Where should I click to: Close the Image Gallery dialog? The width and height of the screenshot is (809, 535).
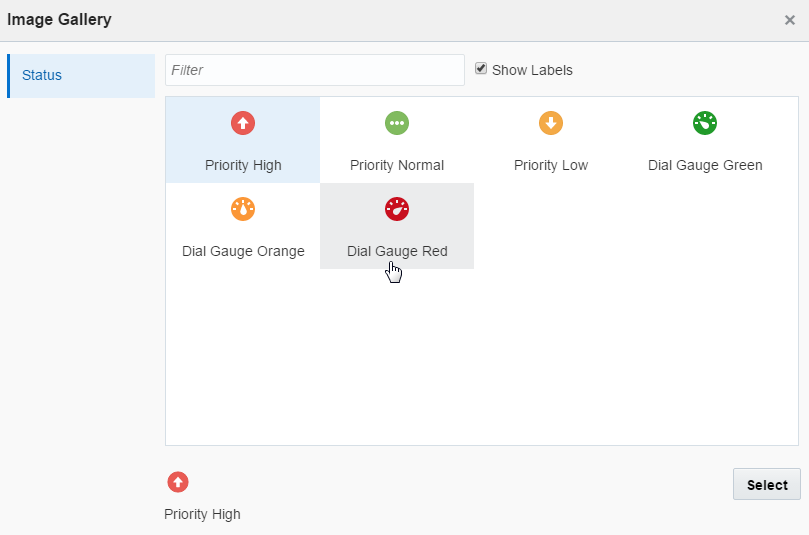pos(790,20)
